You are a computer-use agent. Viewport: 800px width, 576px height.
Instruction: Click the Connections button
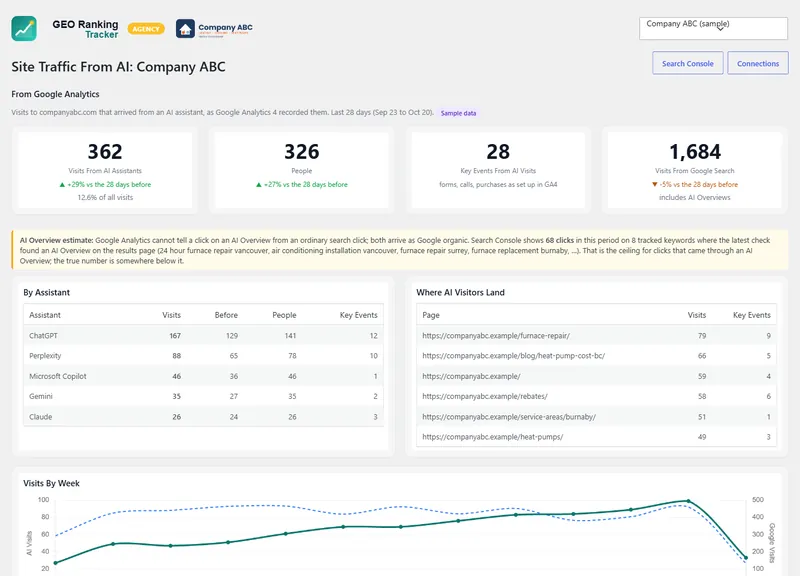pos(758,63)
